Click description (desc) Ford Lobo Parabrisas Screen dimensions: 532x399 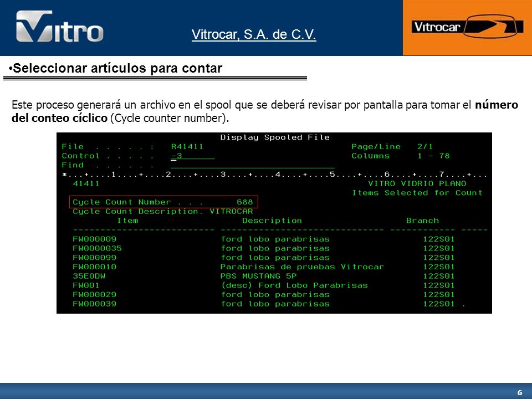point(294,285)
